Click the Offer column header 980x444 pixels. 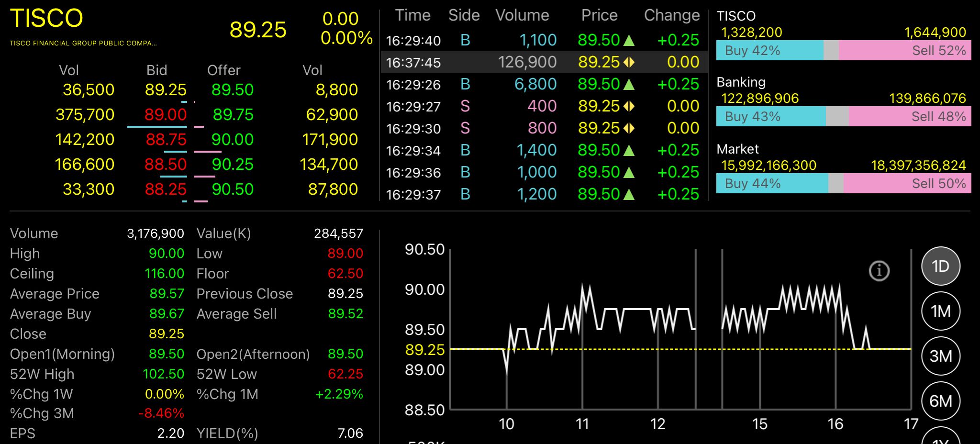pos(223,70)
